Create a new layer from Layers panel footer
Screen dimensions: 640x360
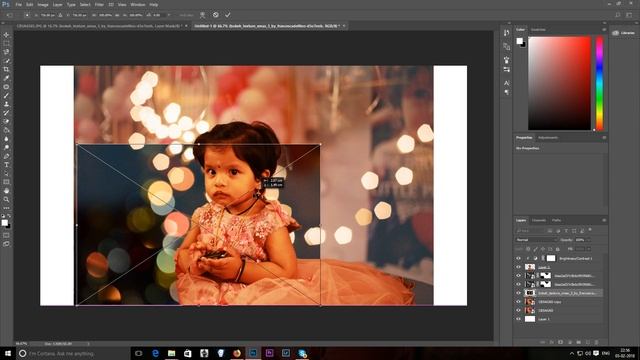click(587, 342)
